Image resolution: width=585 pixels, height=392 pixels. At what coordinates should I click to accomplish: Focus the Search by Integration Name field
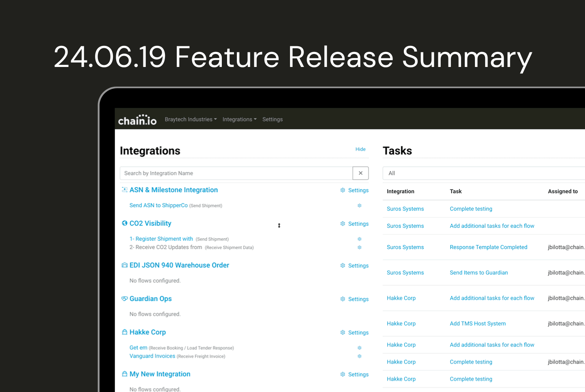(x=236, y=173)
